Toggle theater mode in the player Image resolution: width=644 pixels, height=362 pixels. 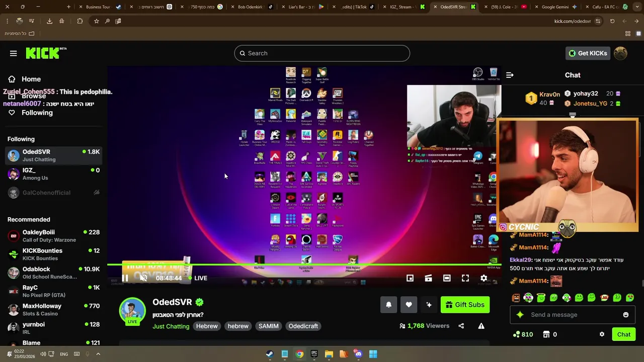click(447, 278)
